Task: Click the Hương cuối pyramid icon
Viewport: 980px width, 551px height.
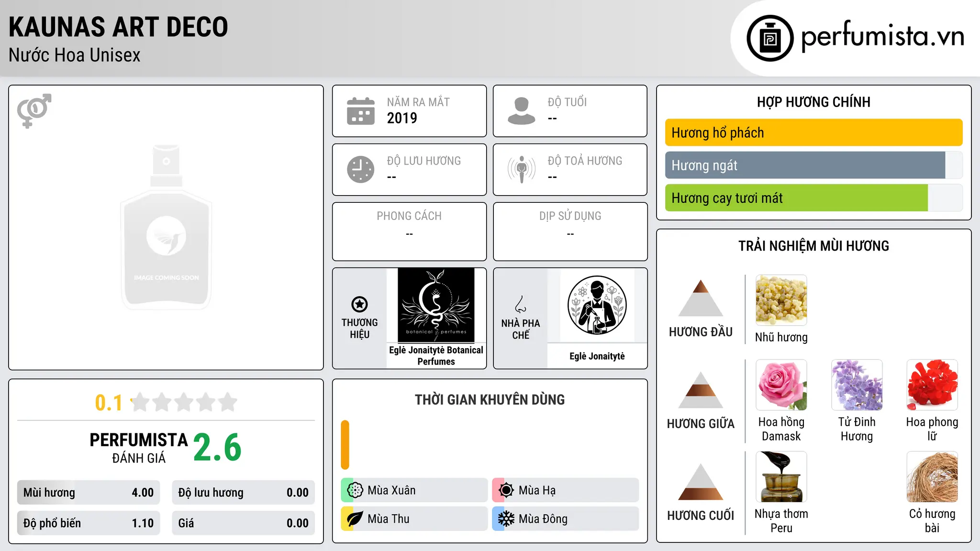Action: [701, 482]
